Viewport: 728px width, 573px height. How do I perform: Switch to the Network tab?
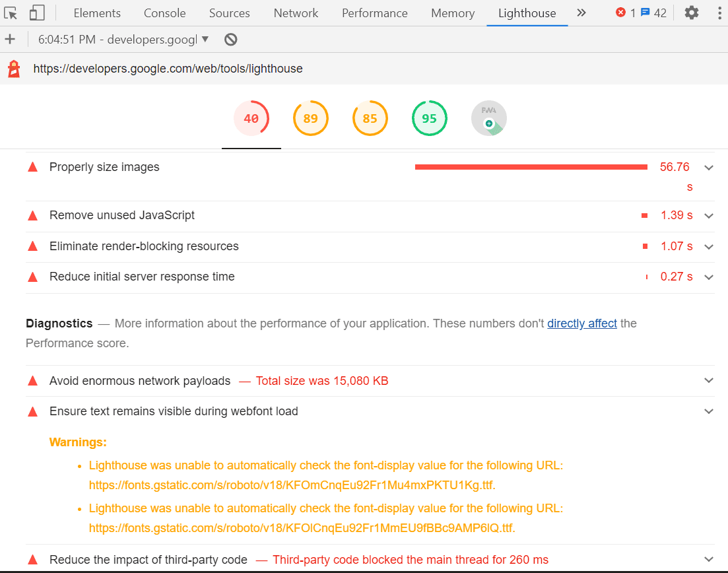pyautogui.click(x=296, y=13)
